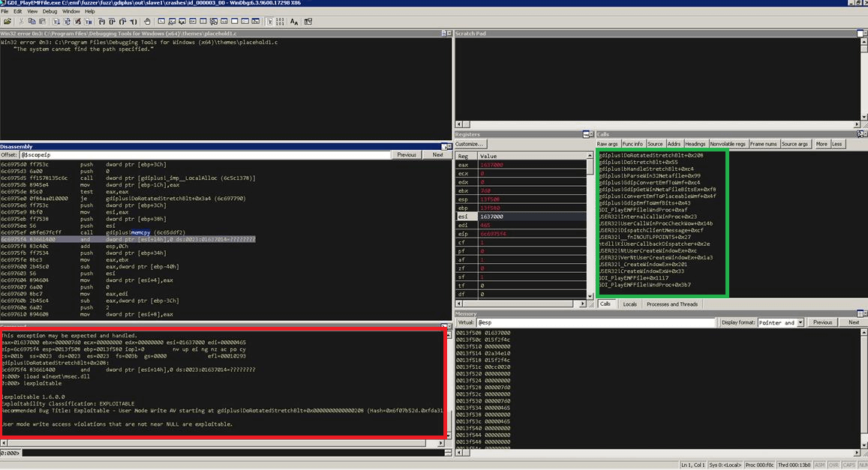
Task: Click the Go (run) debugger icon
Action: (56, 22)
